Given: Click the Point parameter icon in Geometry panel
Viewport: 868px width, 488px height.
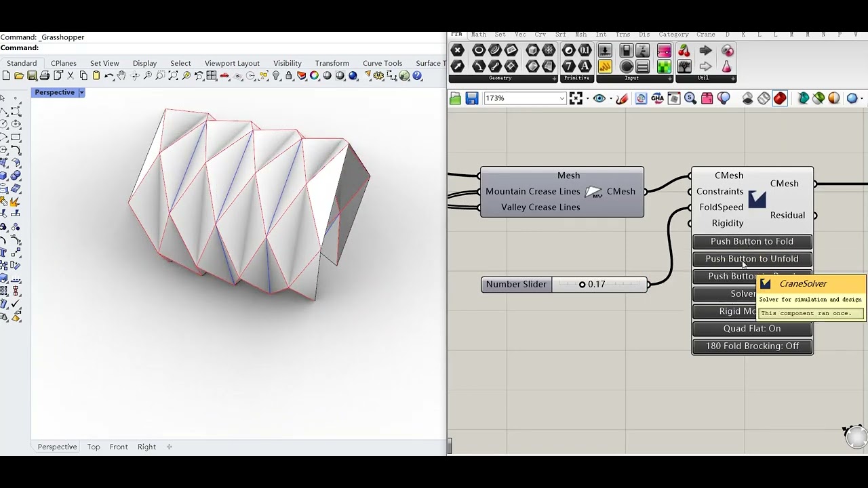Looking at the screenshot, I should pyautogui.click(x=458, y=50).
